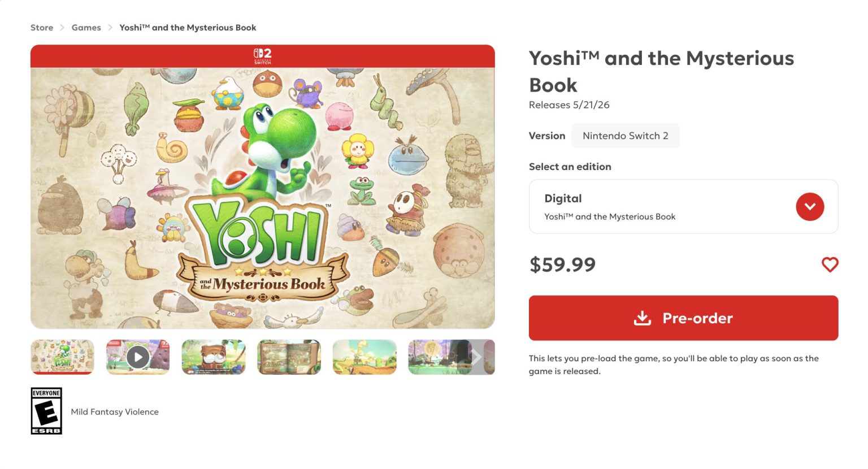Open the fifth gameplay screenshot thumbnail
Screen dimensions: 868x469
(x=364, y=357)
